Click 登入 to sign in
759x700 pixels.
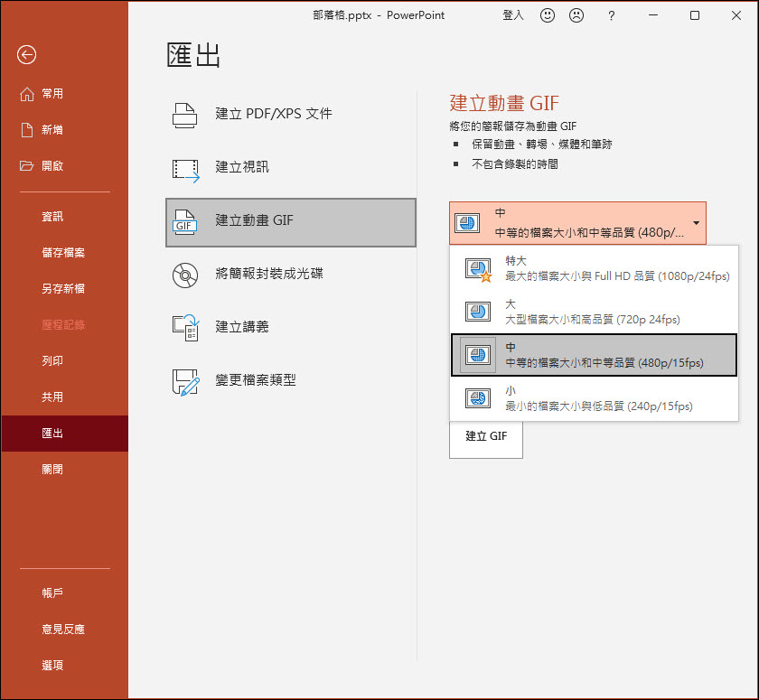pyautogui.click(x=513, y=15)
